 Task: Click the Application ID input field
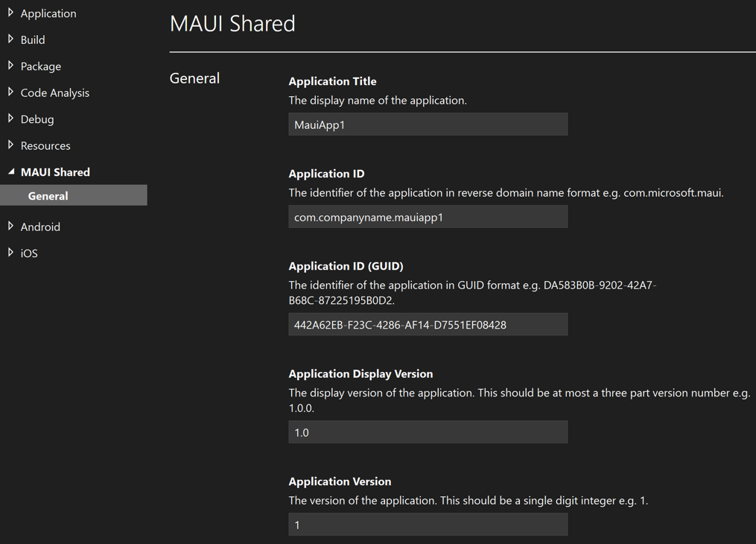point(428,216)
